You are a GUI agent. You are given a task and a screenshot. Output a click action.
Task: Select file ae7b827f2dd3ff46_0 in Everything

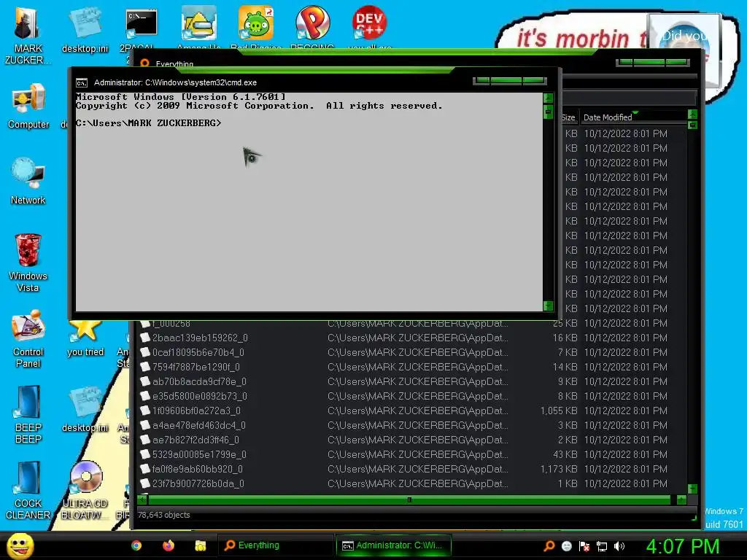(196, 440)
